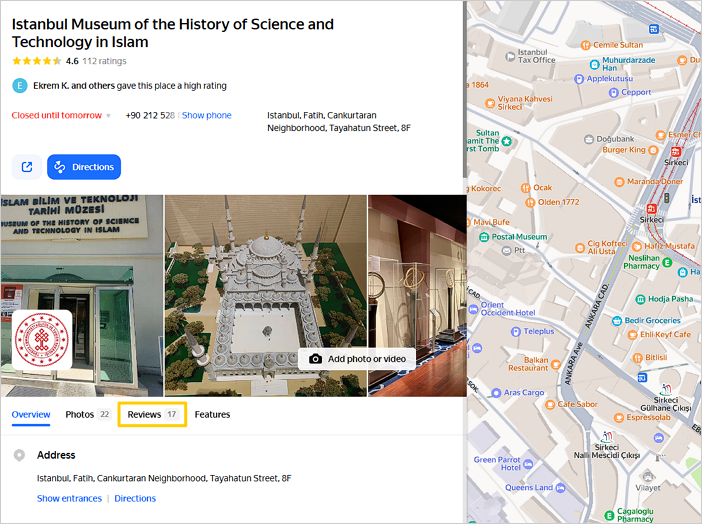Image resolution: width=702 pixels, height=524 pixels.
Task: Expand the 'Closed until tomorrow' hours dropdown
Action: pyautogui.click(x=108, y=116)
